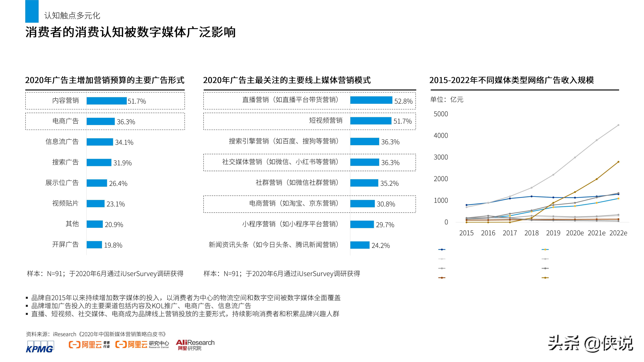Click the 搜索广告 row label

tap(65, 162)
